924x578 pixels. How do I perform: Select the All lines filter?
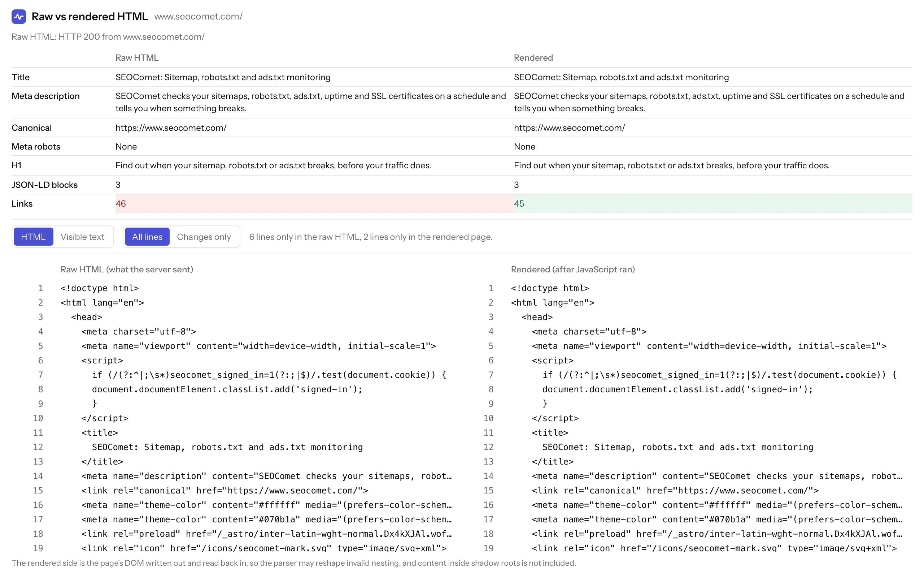147,237
